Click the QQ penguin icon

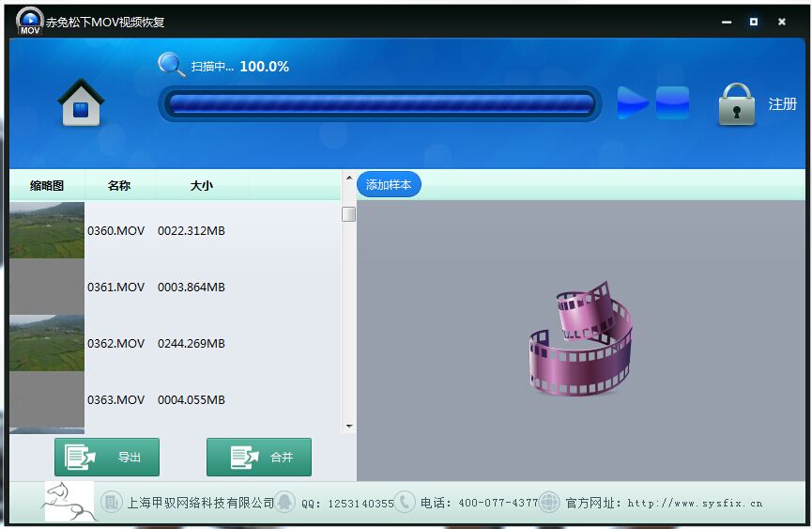click(284, 502)
